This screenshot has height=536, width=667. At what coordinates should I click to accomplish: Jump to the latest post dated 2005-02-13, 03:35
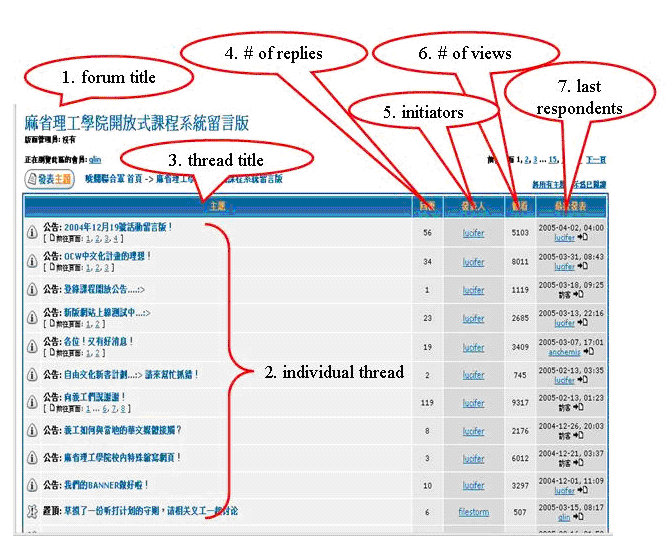click(583, 379)
